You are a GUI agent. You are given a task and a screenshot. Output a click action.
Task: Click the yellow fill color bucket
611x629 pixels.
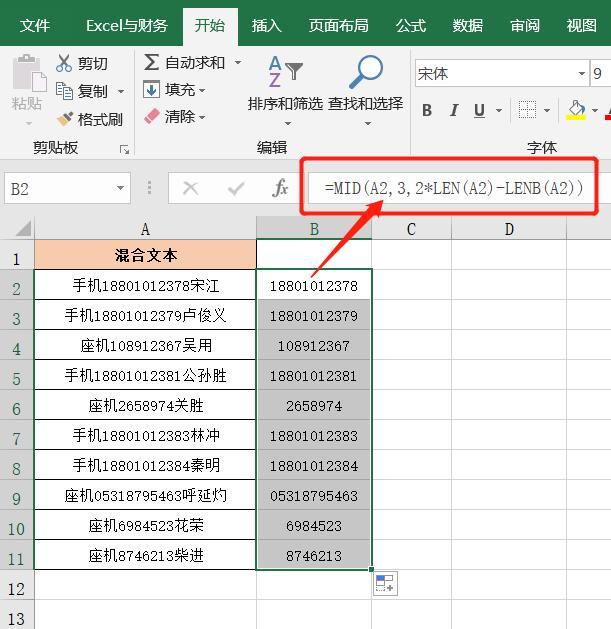(576, 110)
